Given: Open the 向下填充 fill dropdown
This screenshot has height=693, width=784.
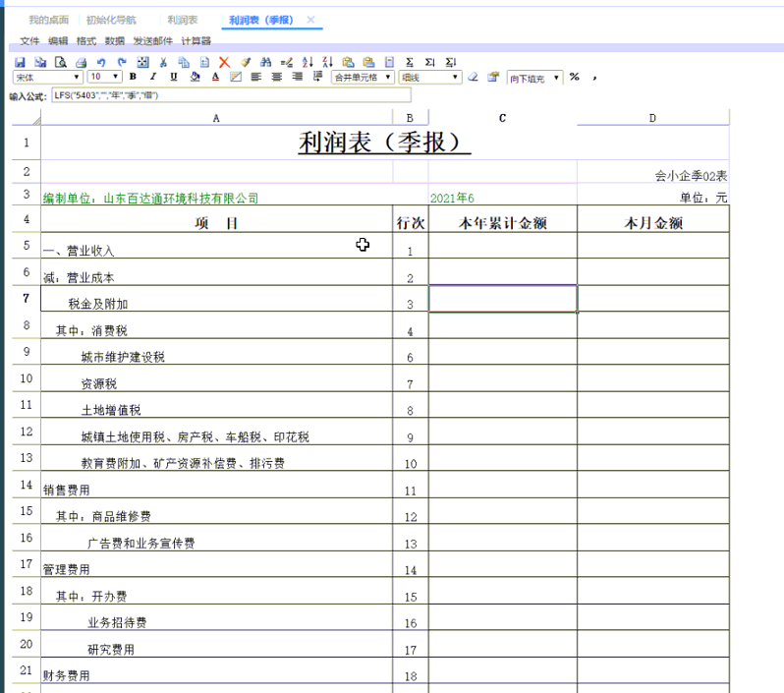Looking at the screenshot, I should pyautogui.click(x=535, y=78).
